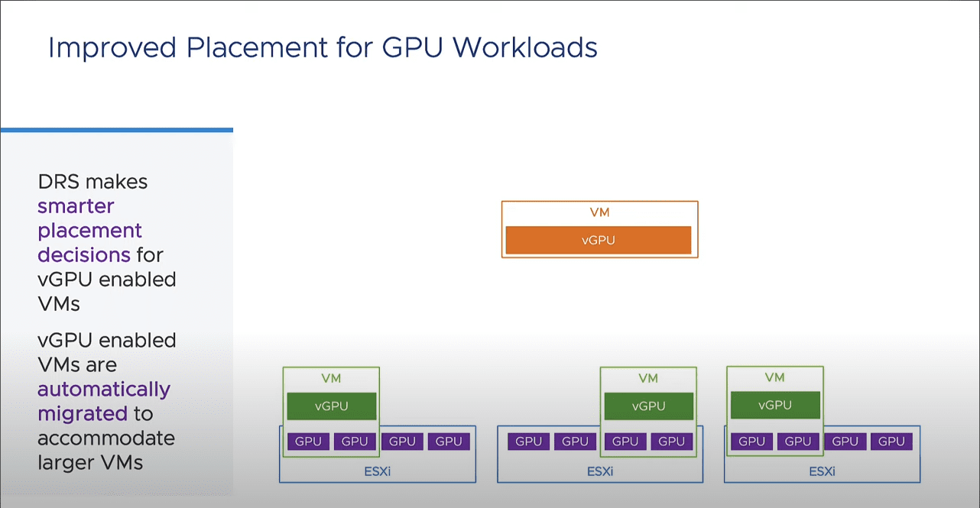Click the green VM label above the leftmost host
The height and width of the screenshot is (508, 980).
pyautogui.click(x=331, y=378)
